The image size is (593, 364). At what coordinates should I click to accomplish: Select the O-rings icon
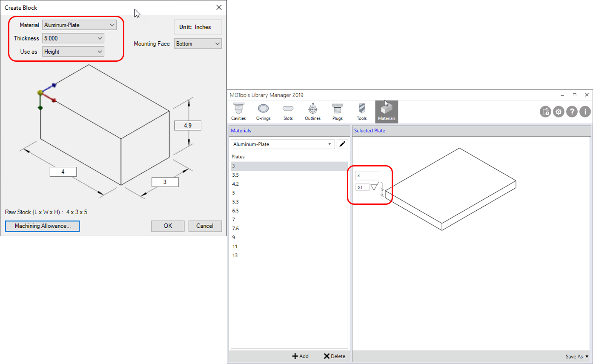click(x=263, y=111)
